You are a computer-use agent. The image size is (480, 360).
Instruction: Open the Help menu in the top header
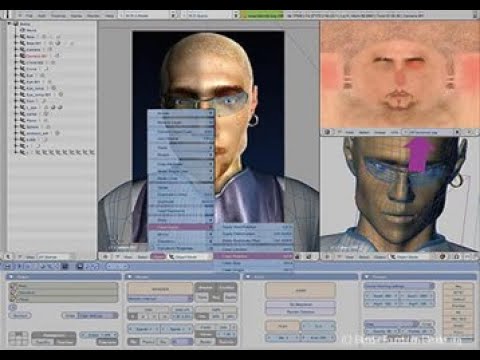tap(109, 15)
